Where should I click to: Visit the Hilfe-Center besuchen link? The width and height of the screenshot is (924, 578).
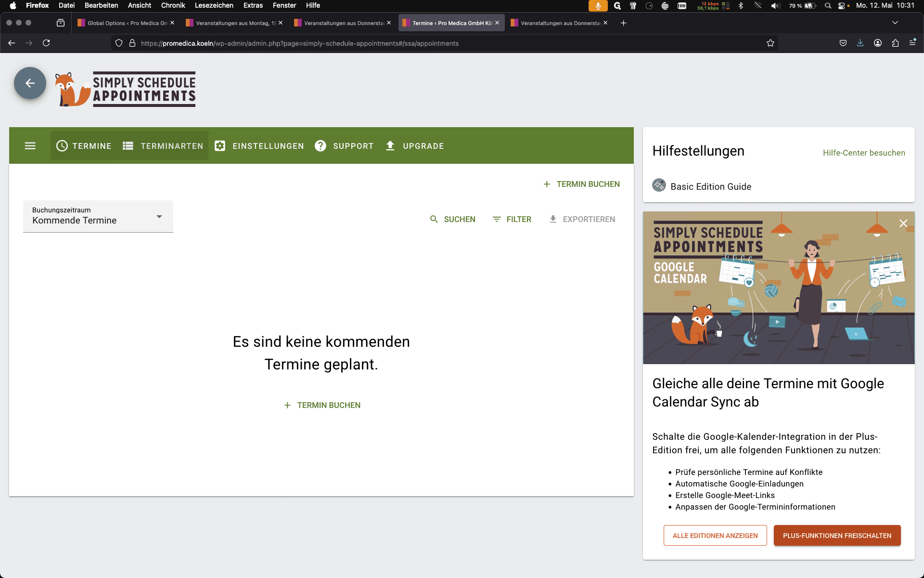point(864,153)
